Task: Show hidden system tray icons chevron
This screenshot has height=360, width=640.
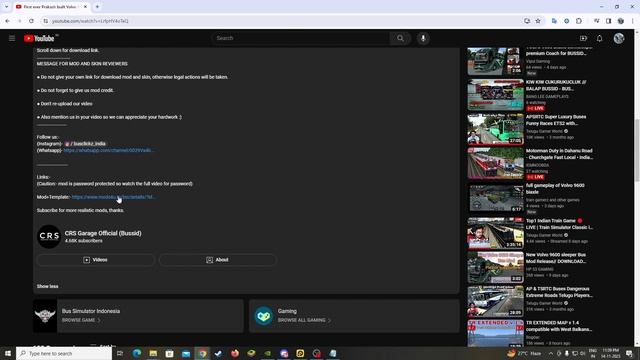Action: pyautogui.click(x=551, y=353)
